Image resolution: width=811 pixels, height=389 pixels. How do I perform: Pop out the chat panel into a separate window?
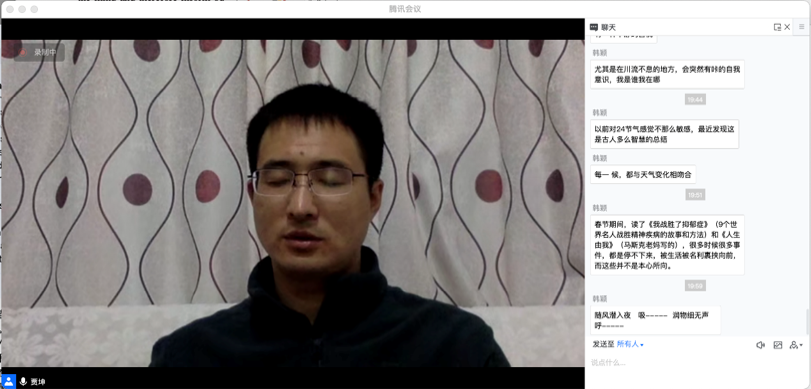click(777, 27)
